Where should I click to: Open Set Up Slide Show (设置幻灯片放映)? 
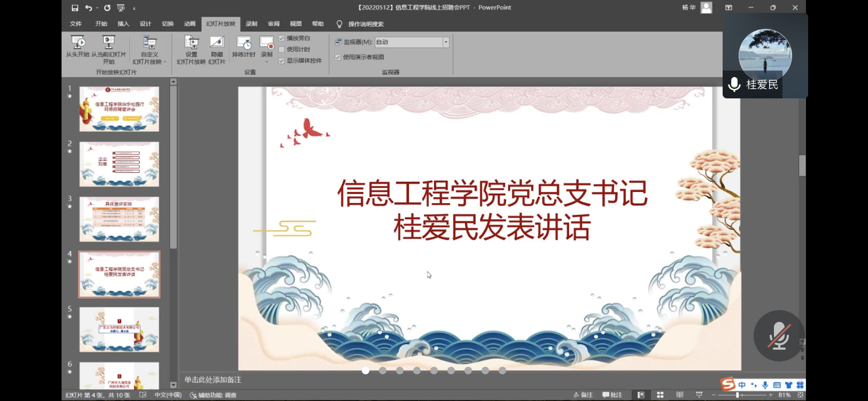[191, 43]
